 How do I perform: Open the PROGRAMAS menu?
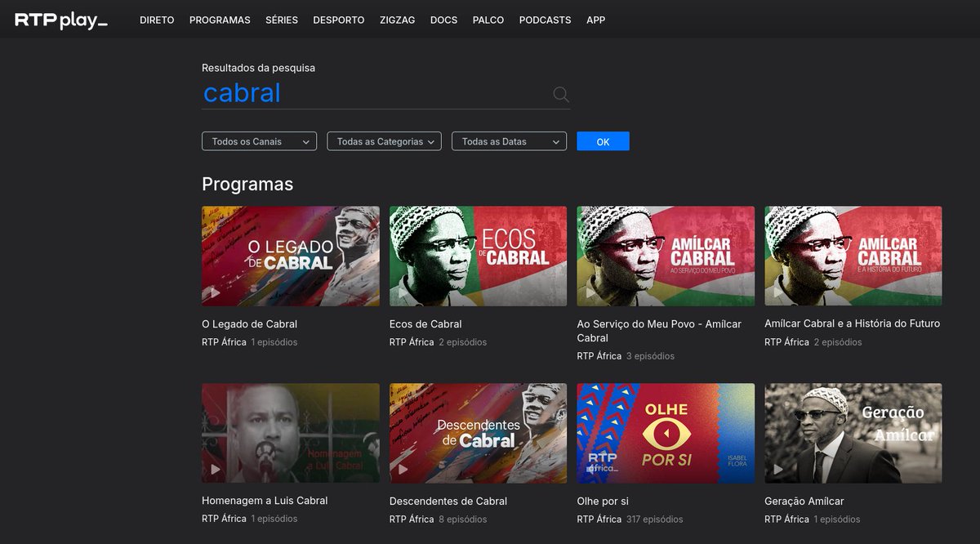220,20
